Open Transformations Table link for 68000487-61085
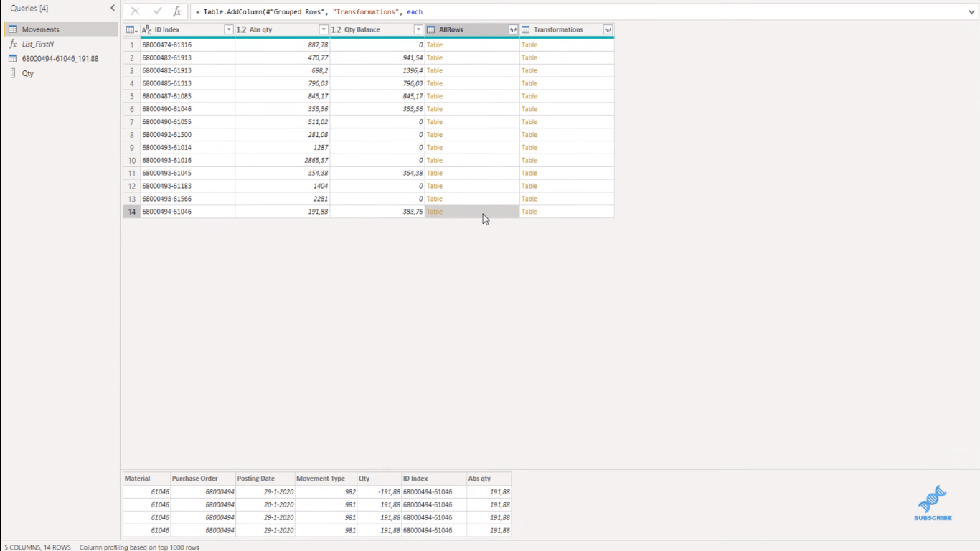The image size is (980, 551). point(529,96)
